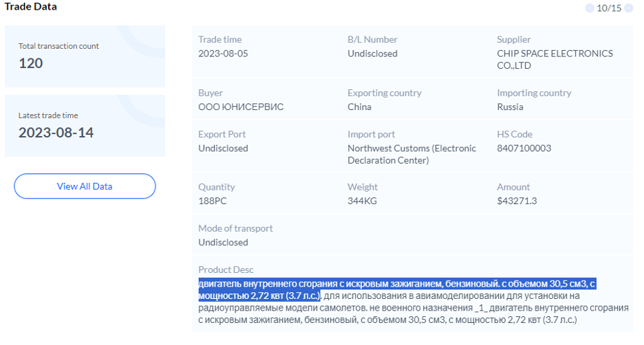The width and height of the screenshot is (644, 345).
Task: Click the 10/15 page counter
Action: [x=608, y=8]
